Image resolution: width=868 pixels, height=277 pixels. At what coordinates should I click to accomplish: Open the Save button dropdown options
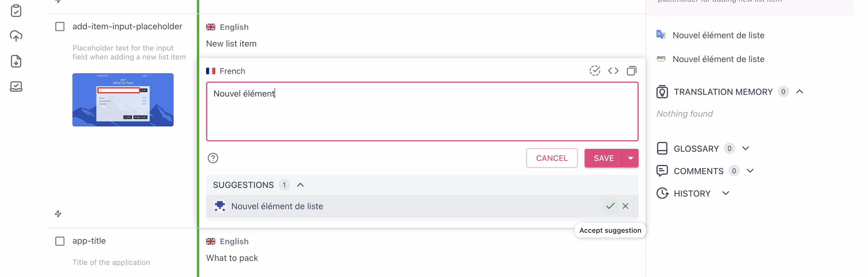click(x=630, y=158)
